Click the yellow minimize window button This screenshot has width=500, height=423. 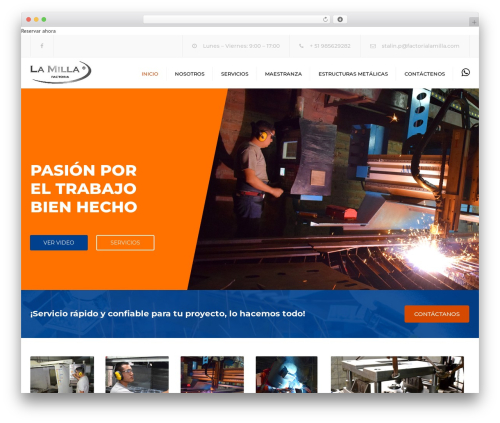36,19
